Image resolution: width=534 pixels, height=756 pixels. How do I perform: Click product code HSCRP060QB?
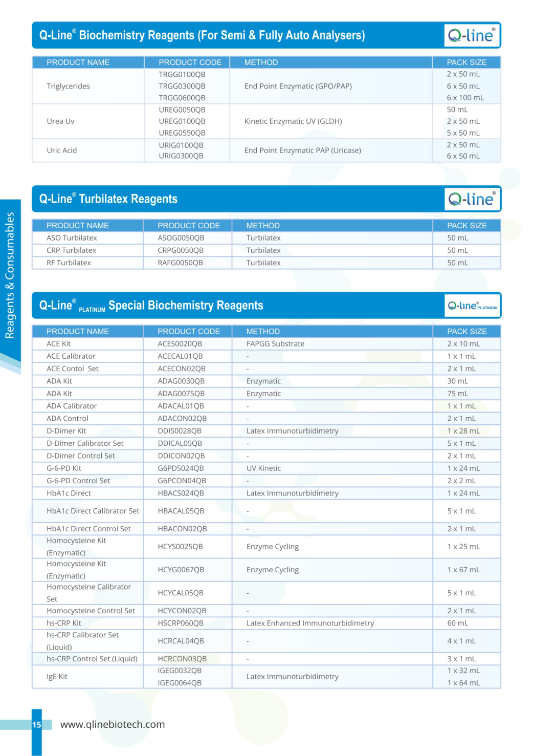click(181, 623)
